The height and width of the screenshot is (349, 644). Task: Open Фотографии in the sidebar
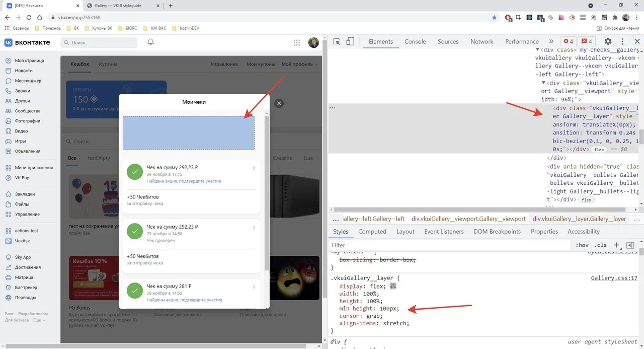click(x=28, y=121)
